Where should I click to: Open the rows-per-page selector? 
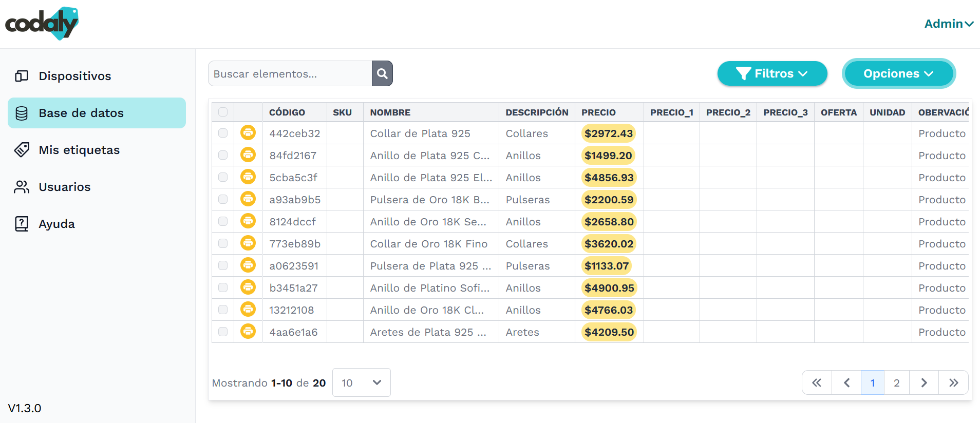[x=361, y=382]
